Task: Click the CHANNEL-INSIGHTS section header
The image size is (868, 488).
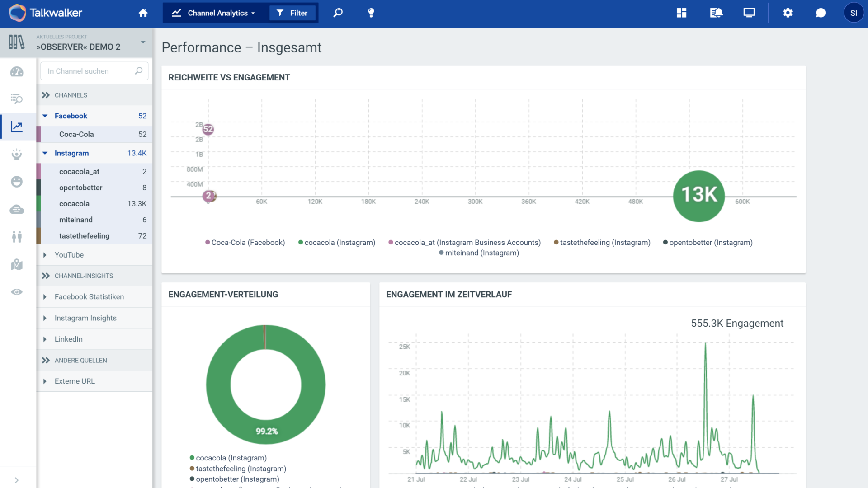Action: [94, 276]
